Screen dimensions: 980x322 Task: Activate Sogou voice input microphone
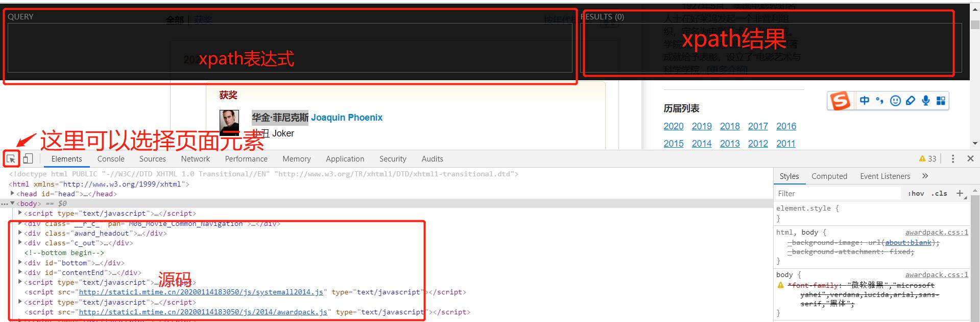(x=926, y=101)
